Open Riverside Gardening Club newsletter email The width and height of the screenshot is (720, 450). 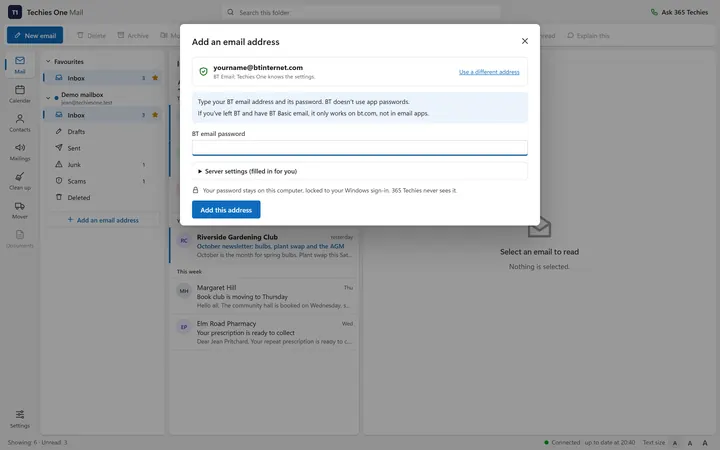[264, 246]
